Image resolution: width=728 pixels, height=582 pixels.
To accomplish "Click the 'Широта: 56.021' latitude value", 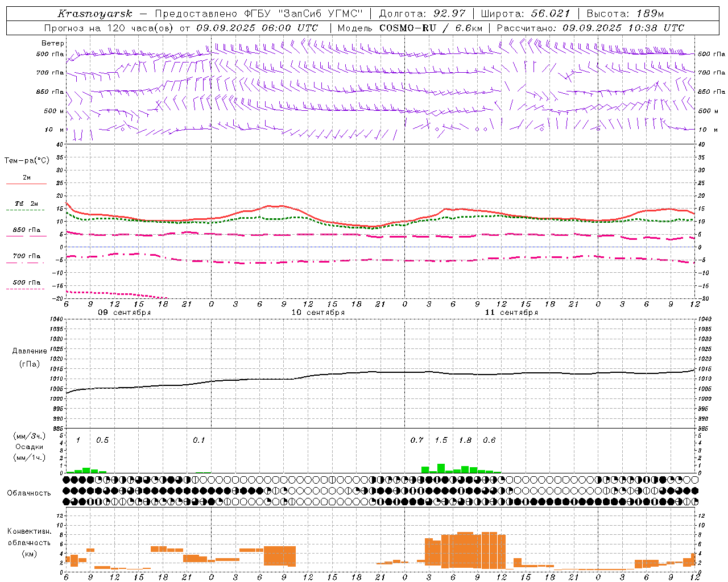I will click(x=525, y=14).
